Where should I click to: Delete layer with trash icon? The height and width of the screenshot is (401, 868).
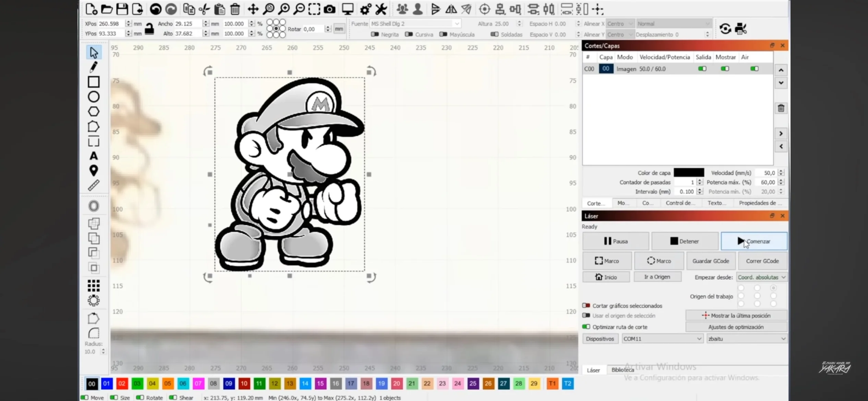tap(781, 108)
